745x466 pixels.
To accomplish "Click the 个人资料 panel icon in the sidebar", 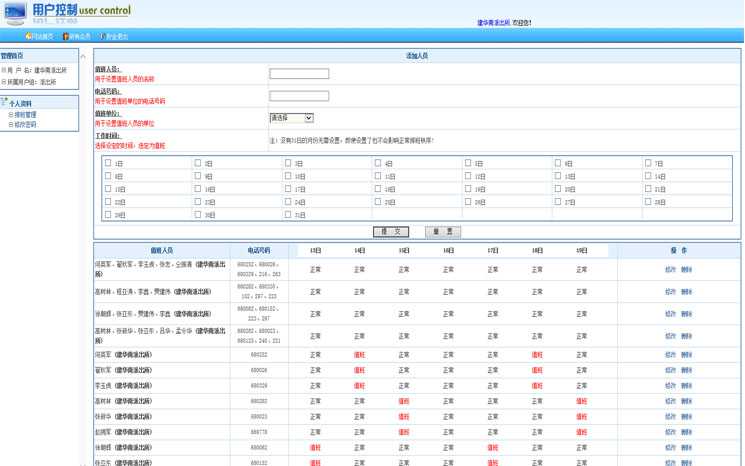I will click(x=5, y=102).
